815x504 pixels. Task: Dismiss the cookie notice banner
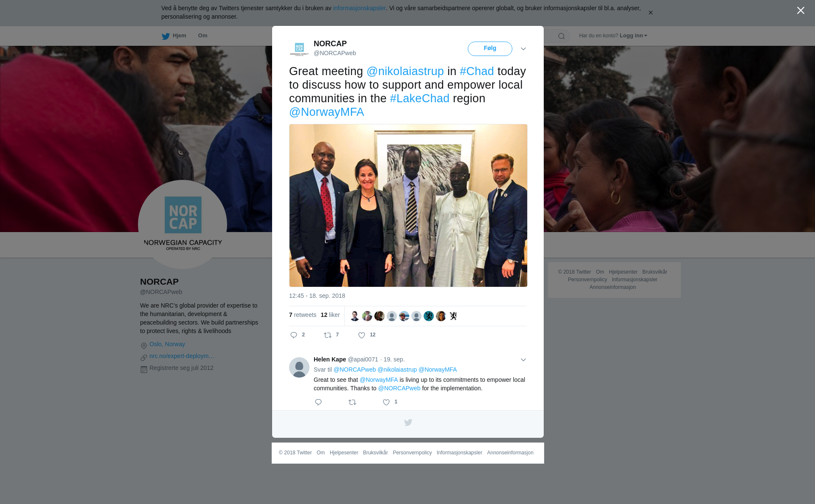650,13
